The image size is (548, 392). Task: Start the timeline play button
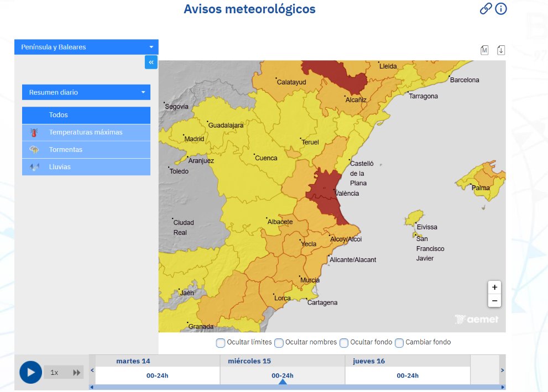click(x=31, y=373)
